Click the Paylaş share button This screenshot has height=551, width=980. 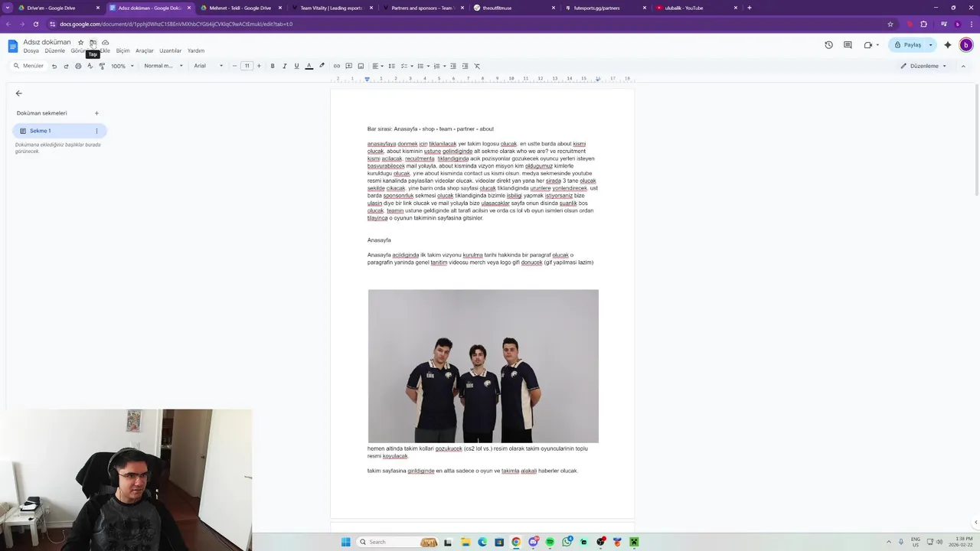pyautogui.click(x=907, y=45)
